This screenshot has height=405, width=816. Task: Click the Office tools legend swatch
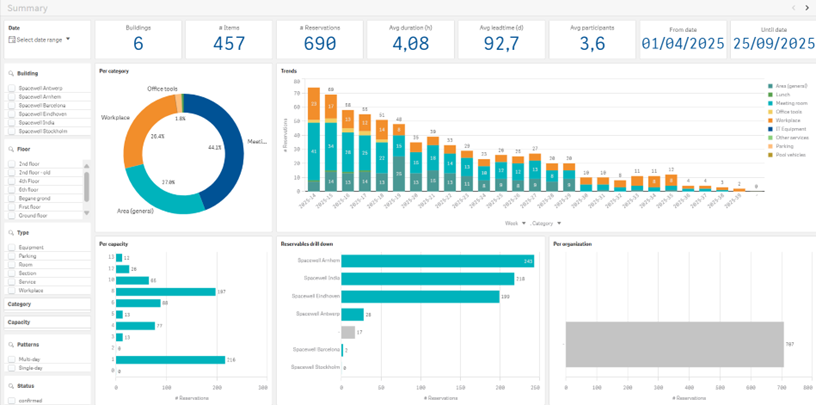770,111
